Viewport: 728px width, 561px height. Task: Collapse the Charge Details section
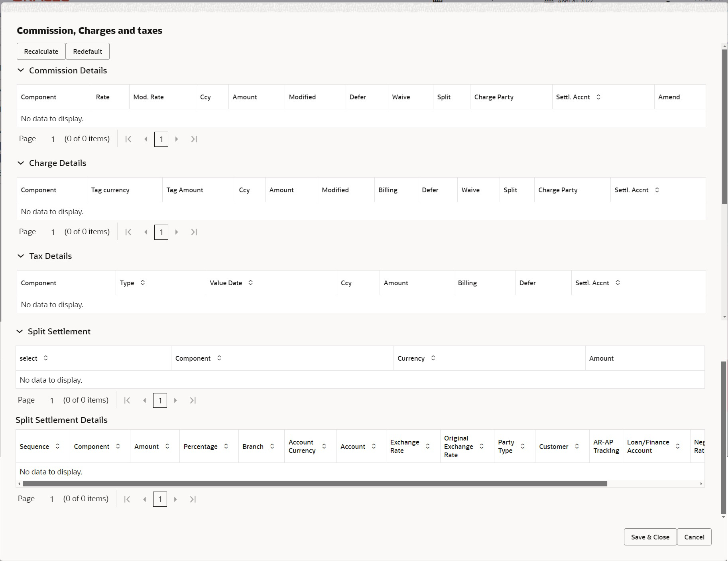[x=21, y=163]
